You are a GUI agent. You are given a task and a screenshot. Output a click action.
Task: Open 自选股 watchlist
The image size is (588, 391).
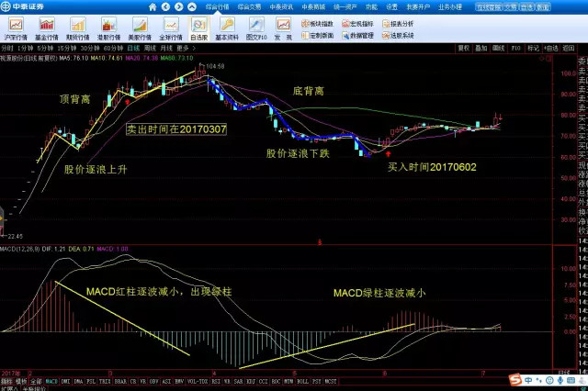(198, 28)
